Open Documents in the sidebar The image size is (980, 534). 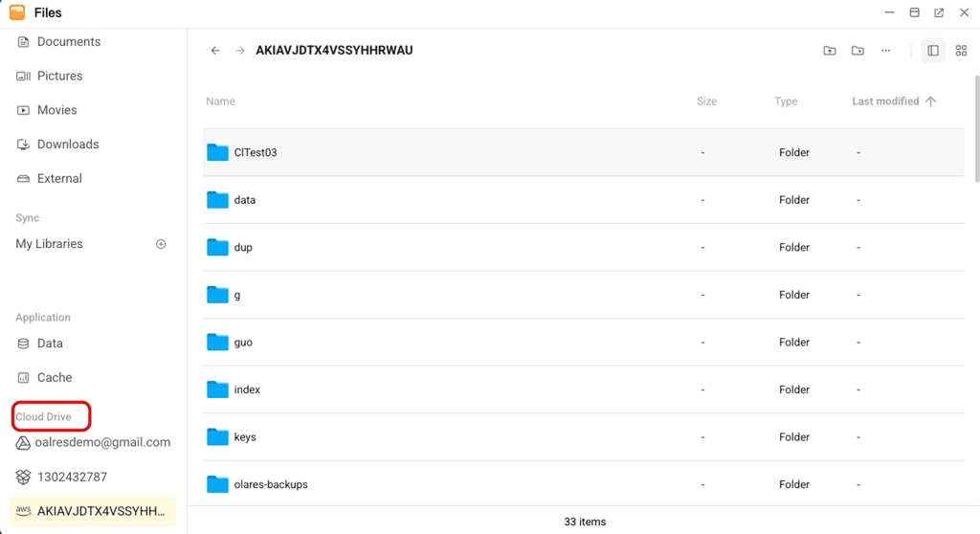[x=68, y=42]
